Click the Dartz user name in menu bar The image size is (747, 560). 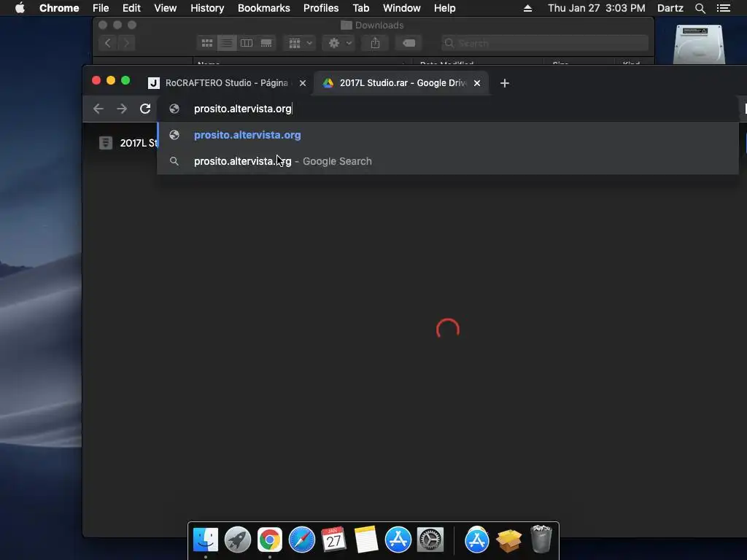click(670, 8)
